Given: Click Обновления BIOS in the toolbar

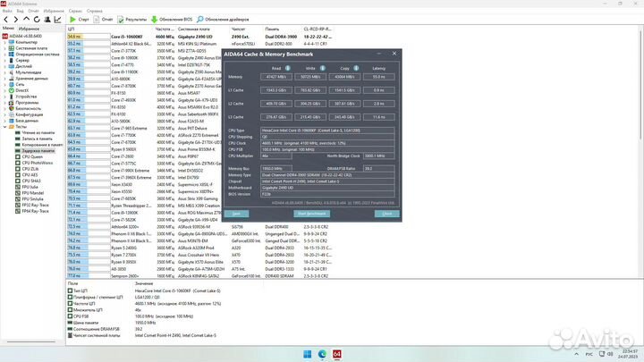Looking at the screenshot, I should [172, 20].
